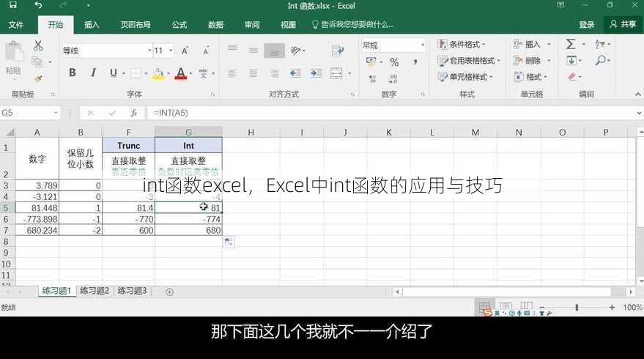Screen dimensions: 644x359
Task: Click the accounting number format icon
Action: point(371,62)
